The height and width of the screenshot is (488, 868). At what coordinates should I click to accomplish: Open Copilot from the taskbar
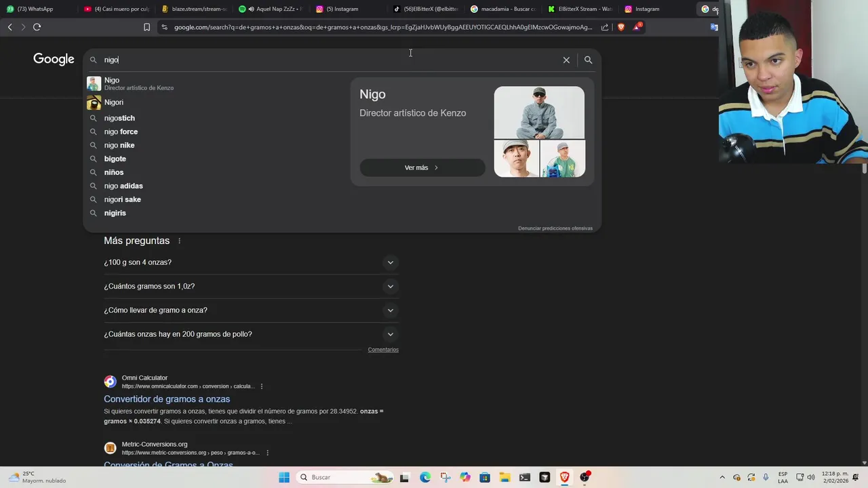pyautogui.click(x=465, y=477)
